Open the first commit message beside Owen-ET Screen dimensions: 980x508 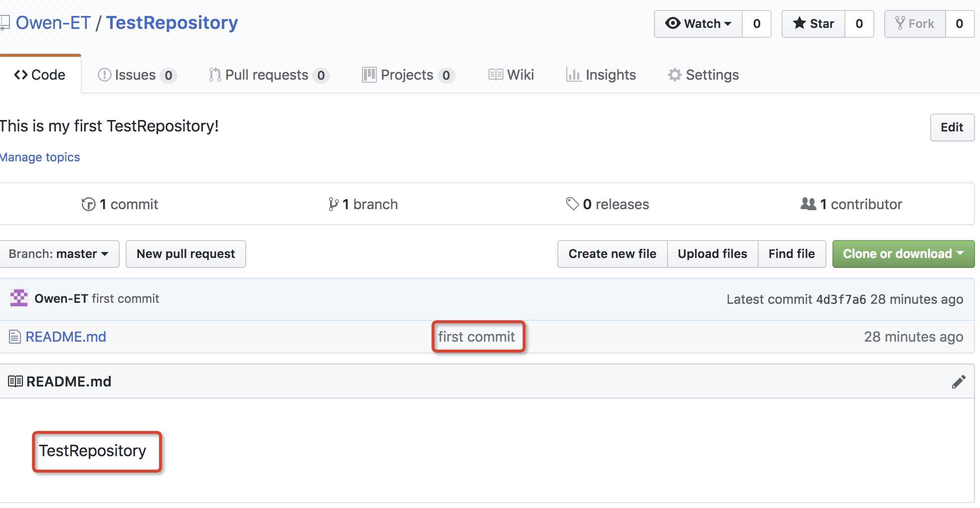[126, 299]
